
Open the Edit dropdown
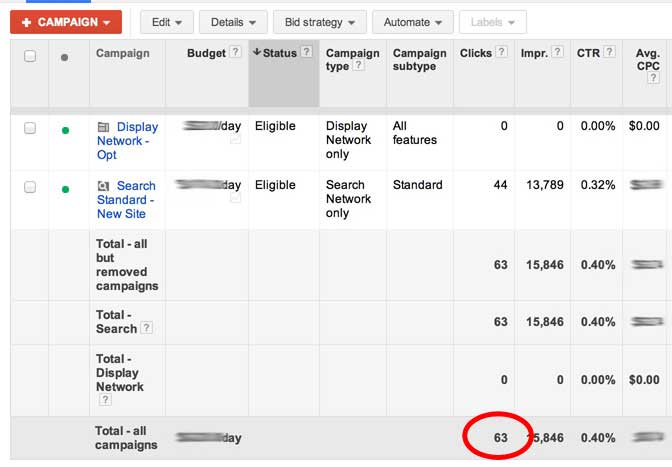166,22
